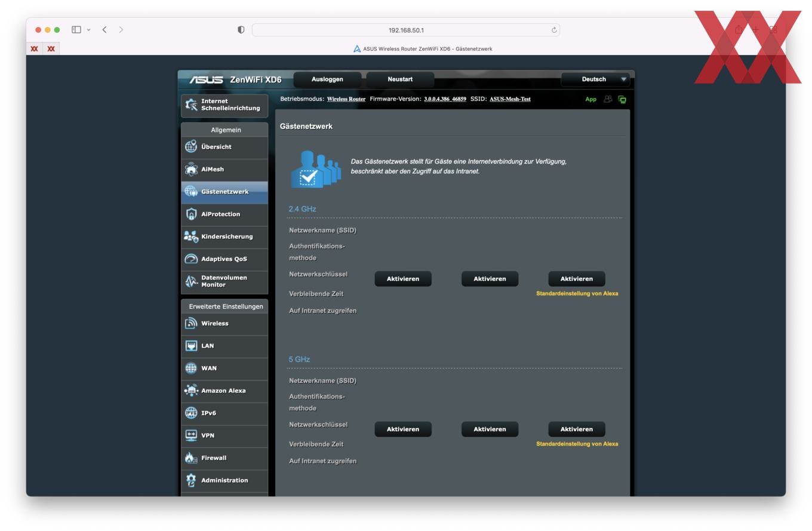Go to Amazon Alexa settings
Image resolution: width=812 pixels, height=531 pixels.
click(x=224, y=391)
